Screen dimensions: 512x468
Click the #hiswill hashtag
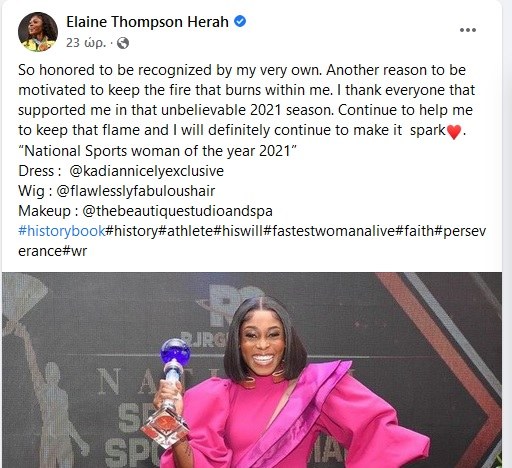[x=238, y=231]
